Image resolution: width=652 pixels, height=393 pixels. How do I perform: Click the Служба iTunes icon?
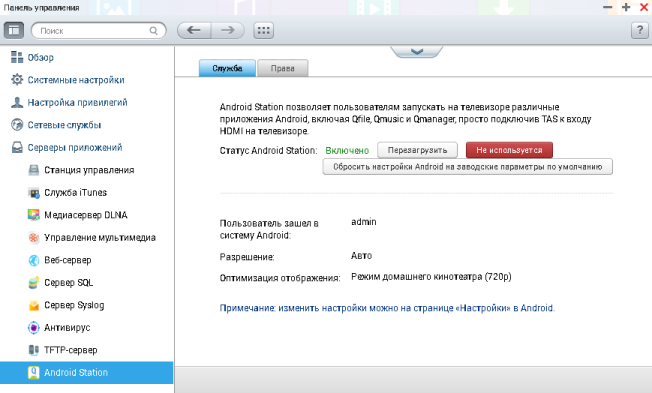(x=34, y=193)
